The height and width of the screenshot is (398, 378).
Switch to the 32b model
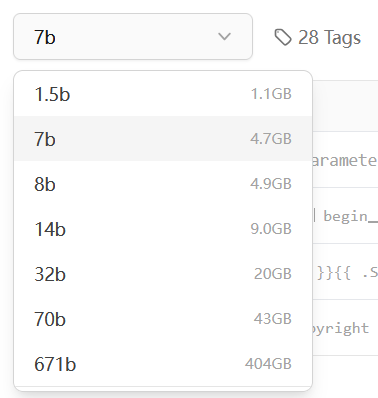point(163,274)
